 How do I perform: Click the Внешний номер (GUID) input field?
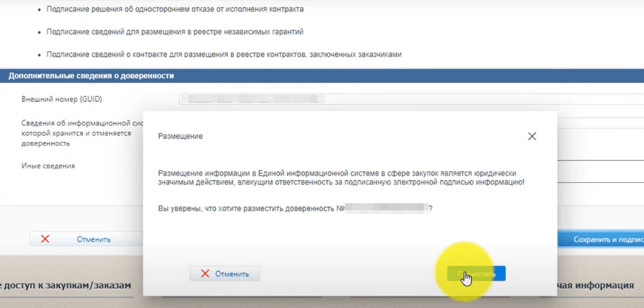[x=411, y=99]
